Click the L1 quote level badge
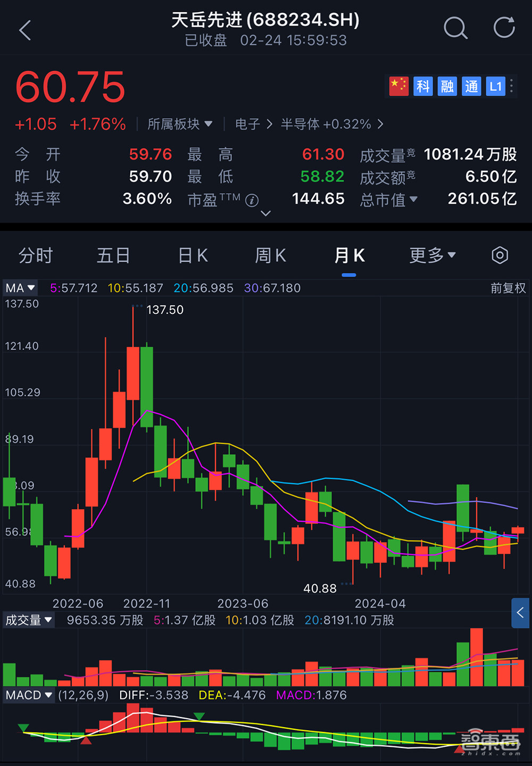 [495, 86]
